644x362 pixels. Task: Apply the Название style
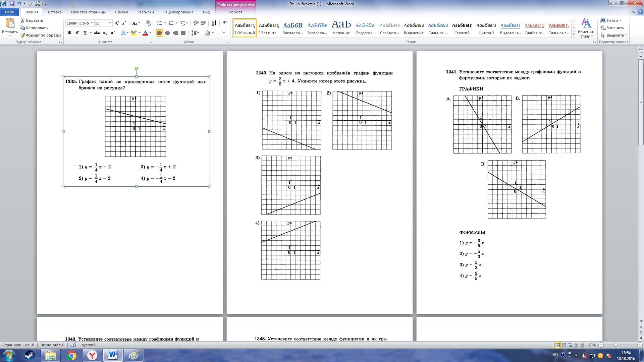coord(341,27)
